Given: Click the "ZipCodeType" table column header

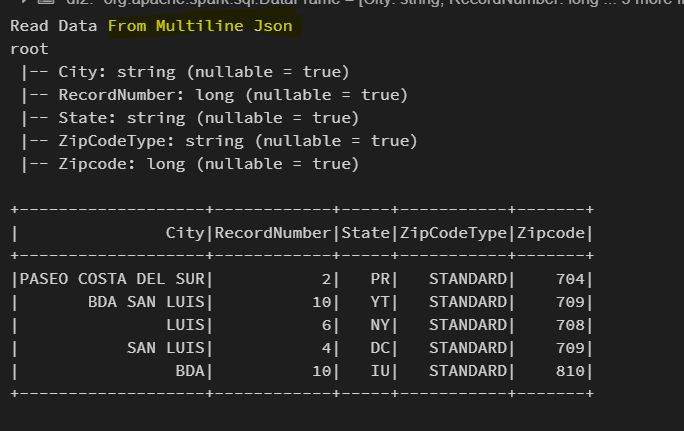Looking at the screenshot, I should click(x=453, y=233).
